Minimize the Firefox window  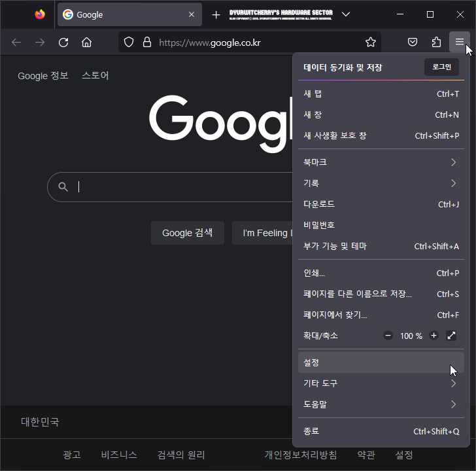400,14
